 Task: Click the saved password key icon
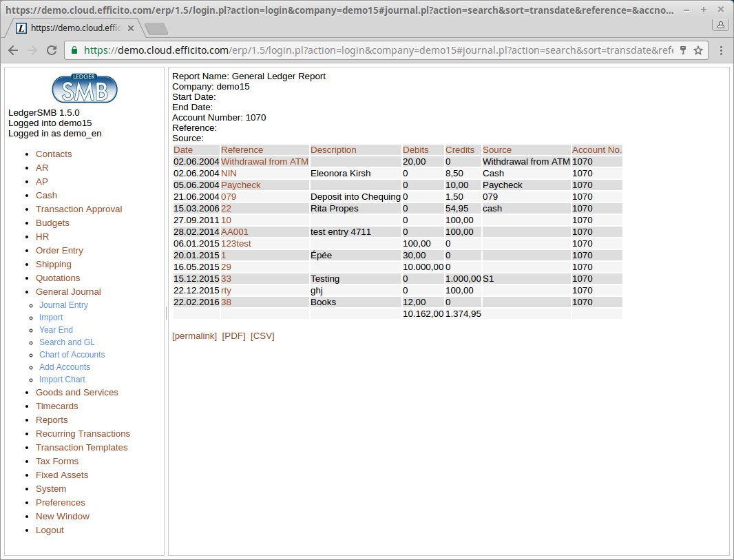(683, 50)
